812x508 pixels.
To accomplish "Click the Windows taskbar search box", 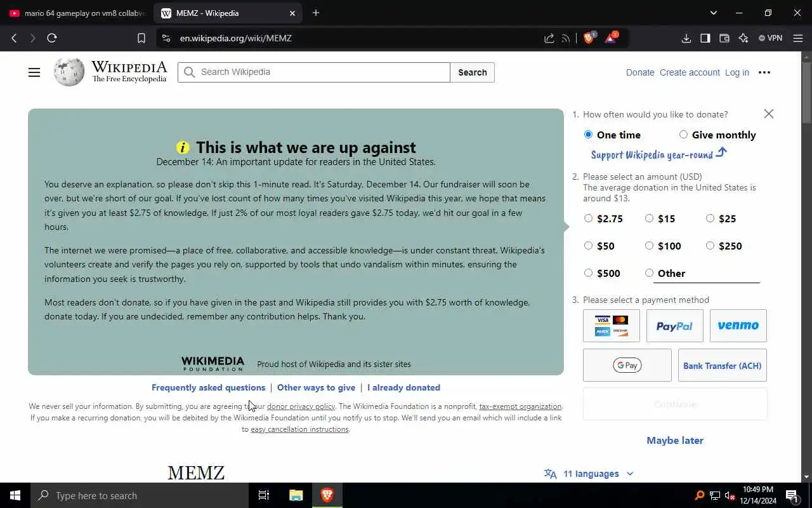I will click(140, 495).
